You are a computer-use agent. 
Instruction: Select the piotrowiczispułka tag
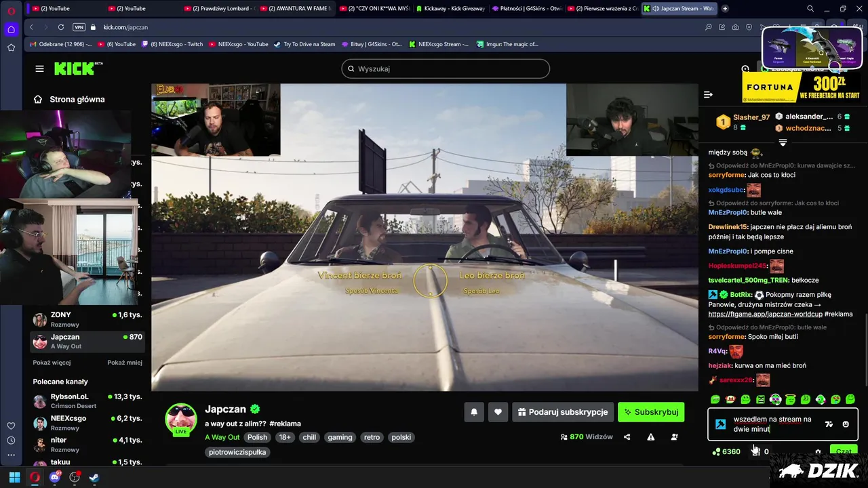[x=237, y=452]
